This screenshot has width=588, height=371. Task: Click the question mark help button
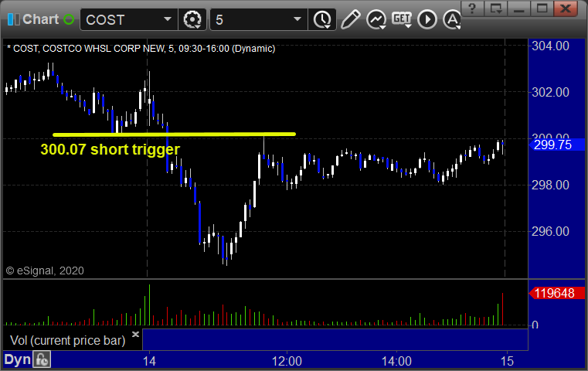[473, 9]
